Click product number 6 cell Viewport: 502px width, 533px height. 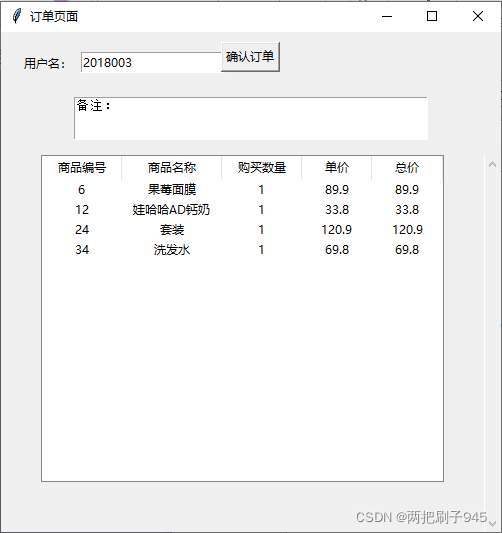coord(82,190)
